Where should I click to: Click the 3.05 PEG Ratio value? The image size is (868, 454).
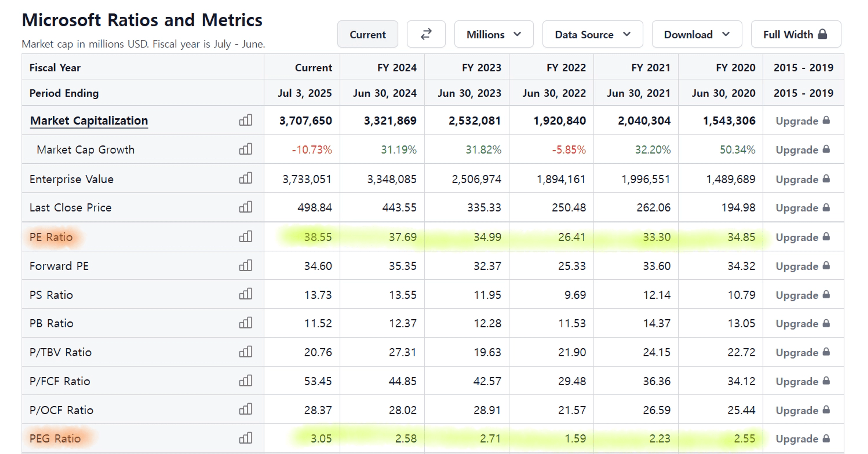click(321, 438)
